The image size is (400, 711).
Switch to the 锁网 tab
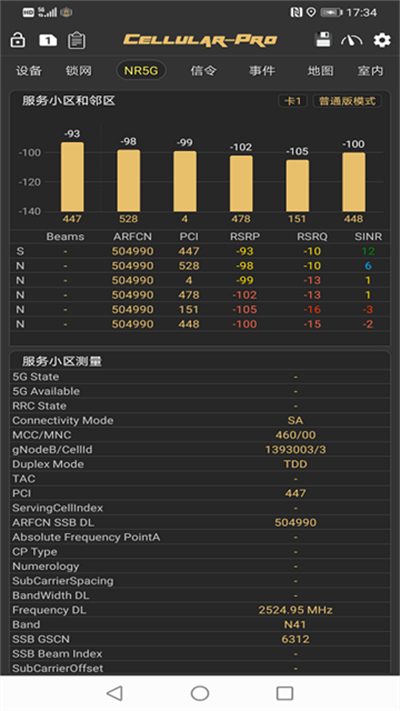78,71
